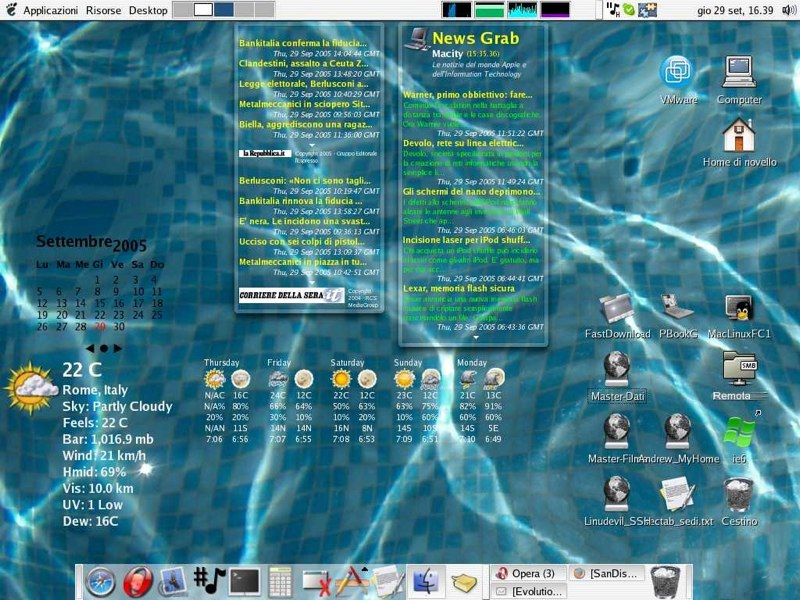Image resolution: width=800 pixels, height=600 pixels.
Task: Open the Computer desktop icon
Action: tap(739, 72)
